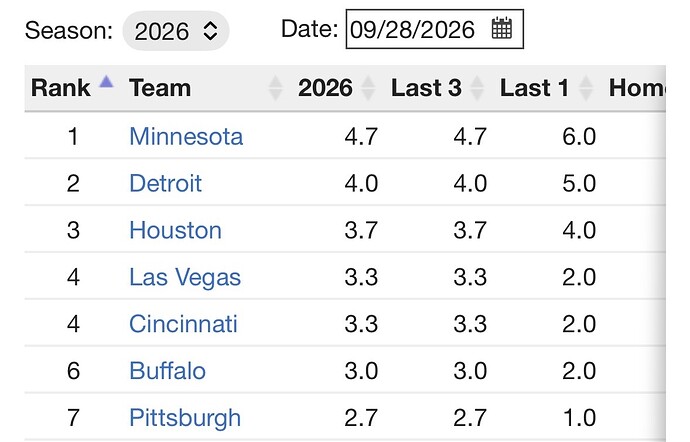Sort by Last 1 column arrows
Image resolution: width=690 pixels, height=442 pixels.
point(586,88)
